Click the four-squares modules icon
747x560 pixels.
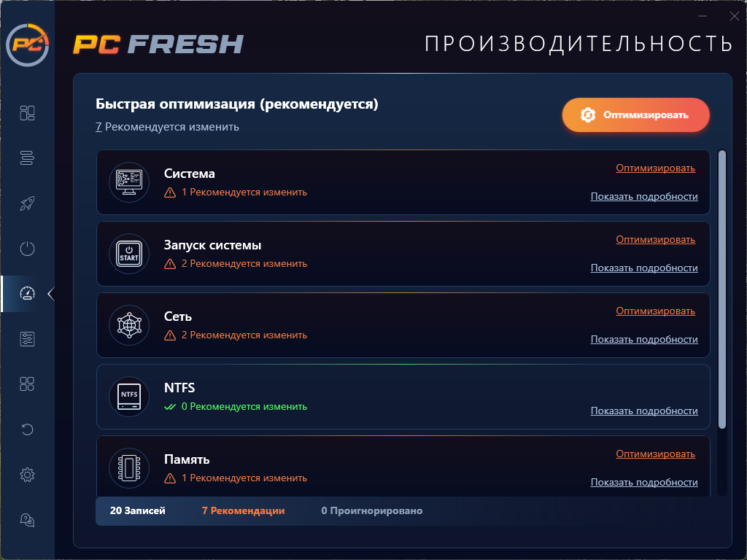tap(27, 384)
